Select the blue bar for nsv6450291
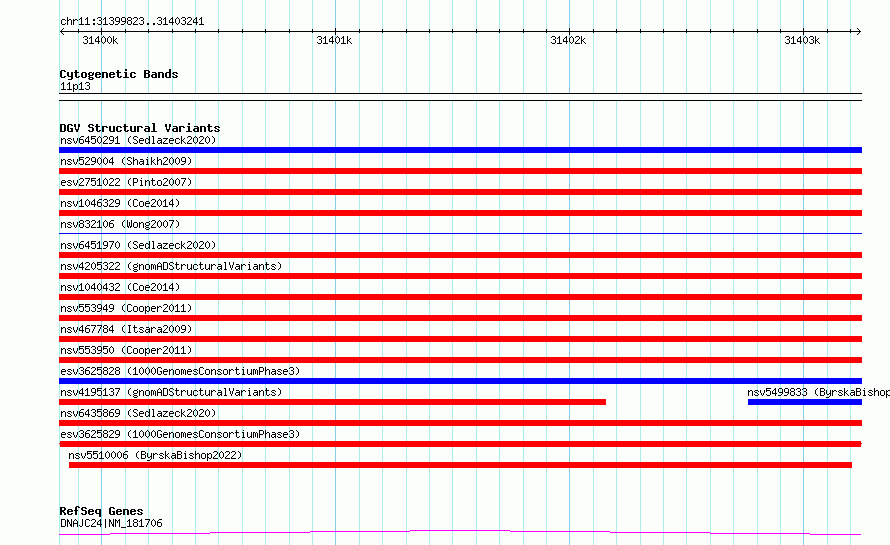This screenshot has width=890, height=545. (460, 150)
